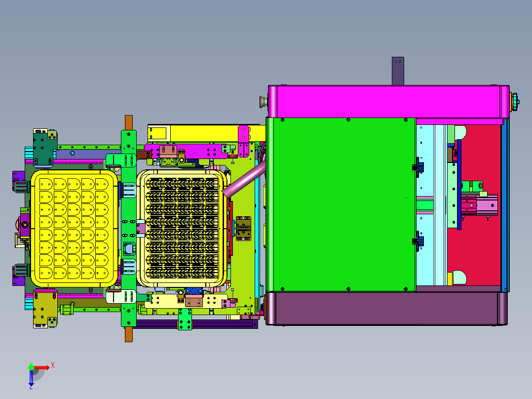This screenshot has width=532, height=399.
Task: Select the cream tray with black slotted rows
Action: point(182,228)
